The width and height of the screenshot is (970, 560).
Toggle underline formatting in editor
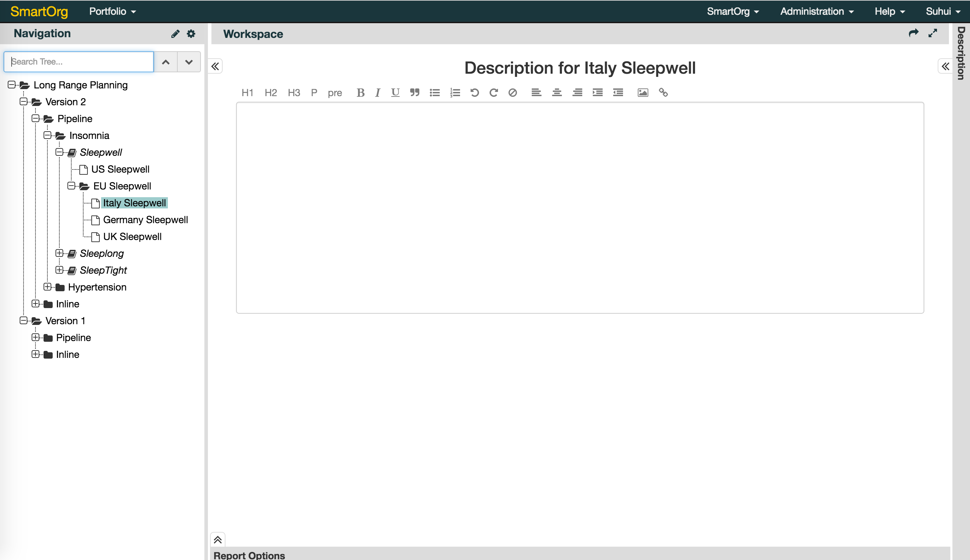coord(395,93)
